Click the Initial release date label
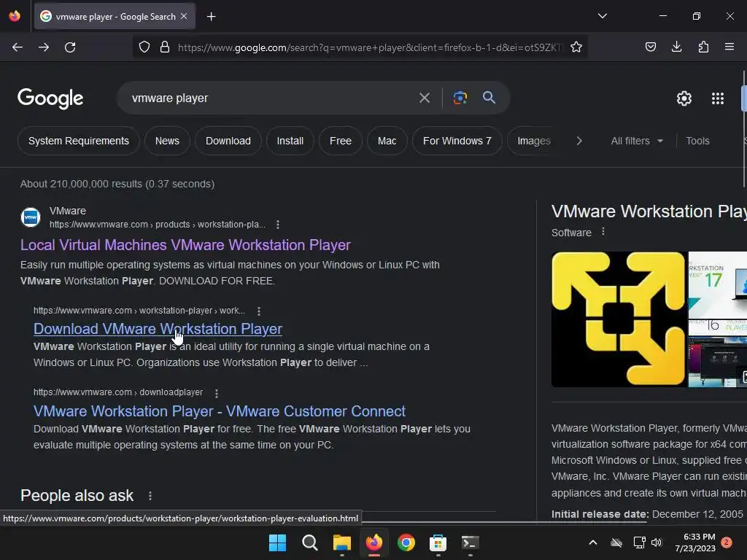This screenshot has width=747, height=560. [x=600, y=514]
